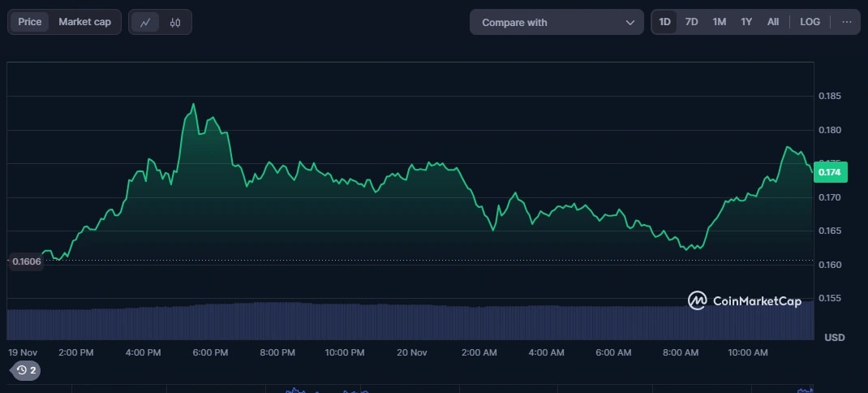Screen dimensions: 868x393
Task: Switch to the Market cap tab
Action: (x=84, y=22)
